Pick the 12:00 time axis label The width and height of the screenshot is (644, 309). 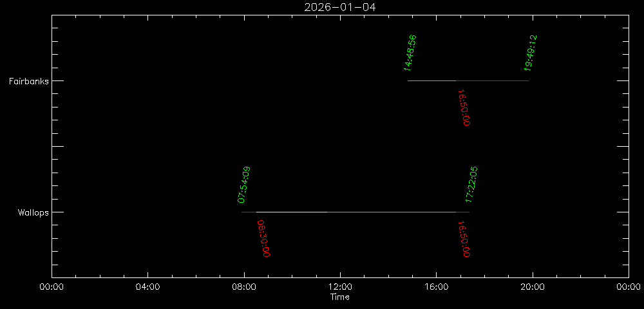(x=340, y=288)
